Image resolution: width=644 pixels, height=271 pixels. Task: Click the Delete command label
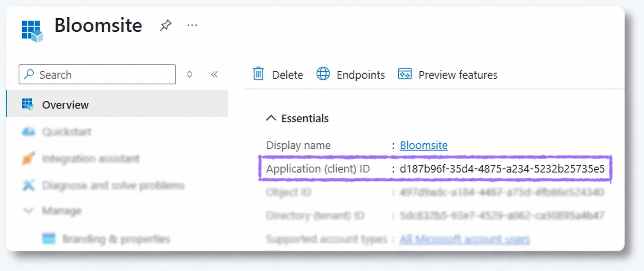288,75
